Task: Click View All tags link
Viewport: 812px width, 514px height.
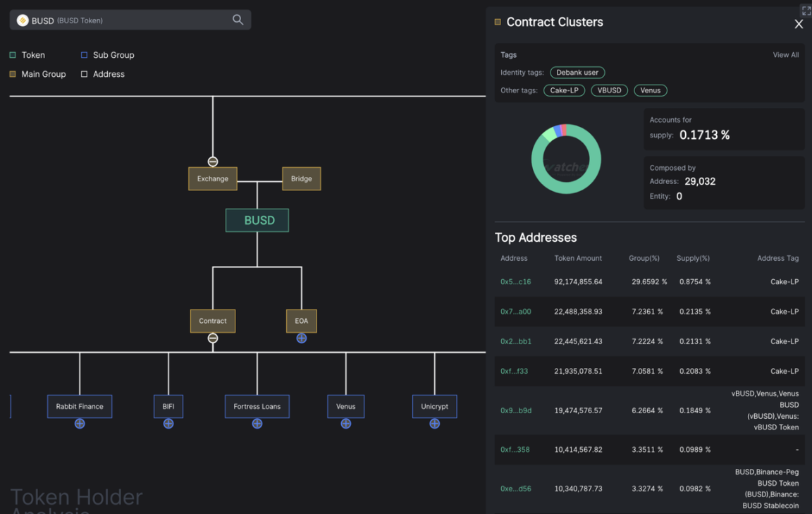Action: coord(785,55)
